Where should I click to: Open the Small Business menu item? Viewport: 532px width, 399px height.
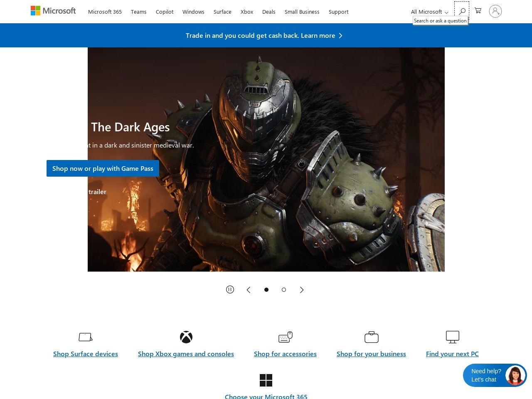(x=302, y=12)
